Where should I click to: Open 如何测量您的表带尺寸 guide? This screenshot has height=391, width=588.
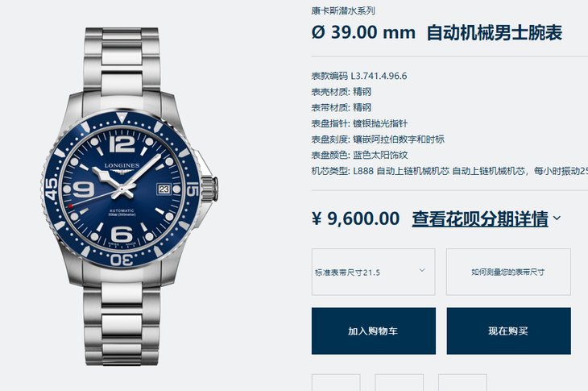click(508, 272)
